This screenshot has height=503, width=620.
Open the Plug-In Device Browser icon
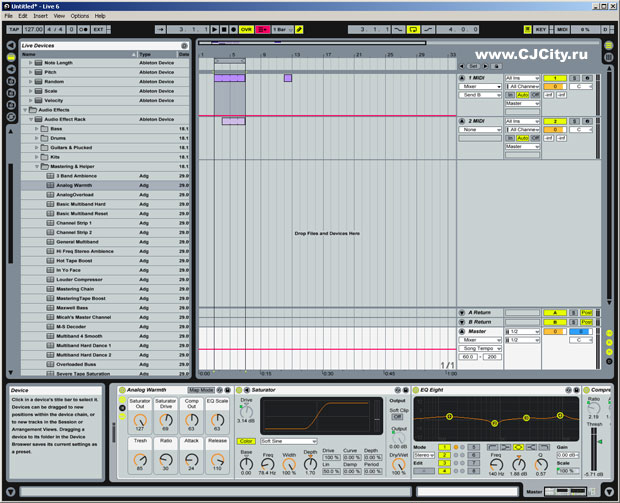click(11, 69)
